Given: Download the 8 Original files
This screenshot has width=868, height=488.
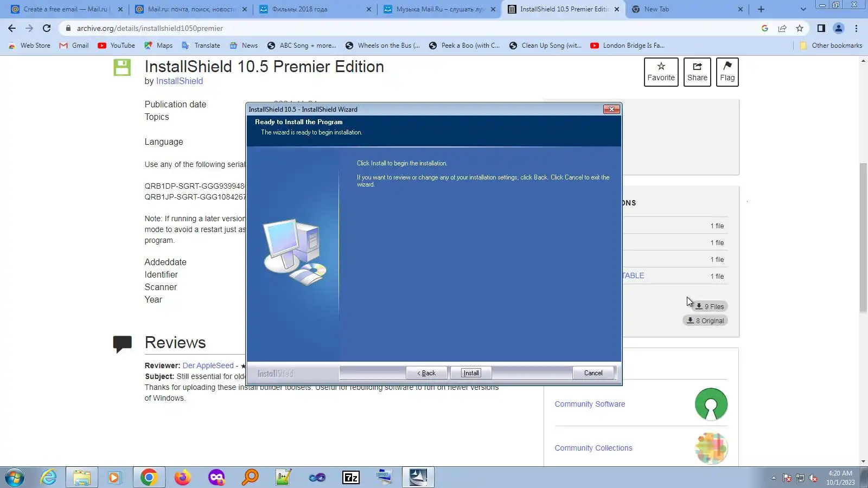Looking at the screenshot, I should pos(705,321).
